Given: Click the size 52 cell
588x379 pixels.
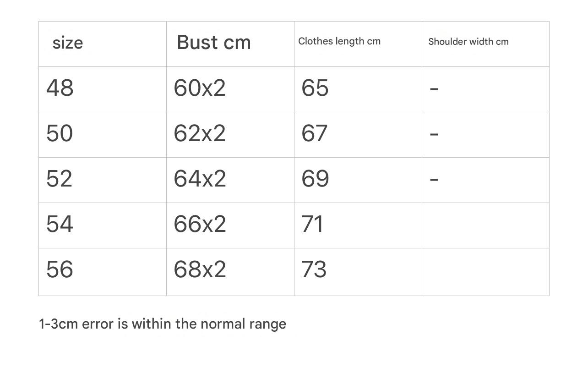Looking at the screenshot, I should (x=60, y=179).
